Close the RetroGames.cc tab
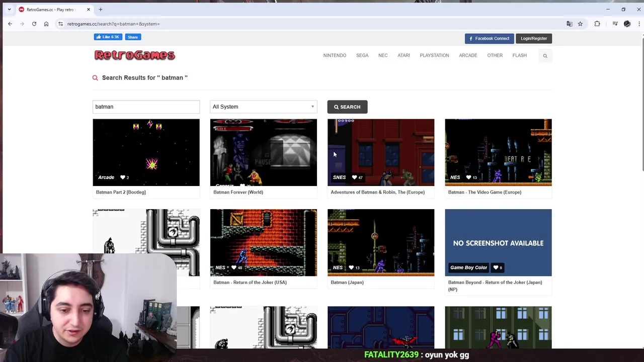 (x=89, y=9)
